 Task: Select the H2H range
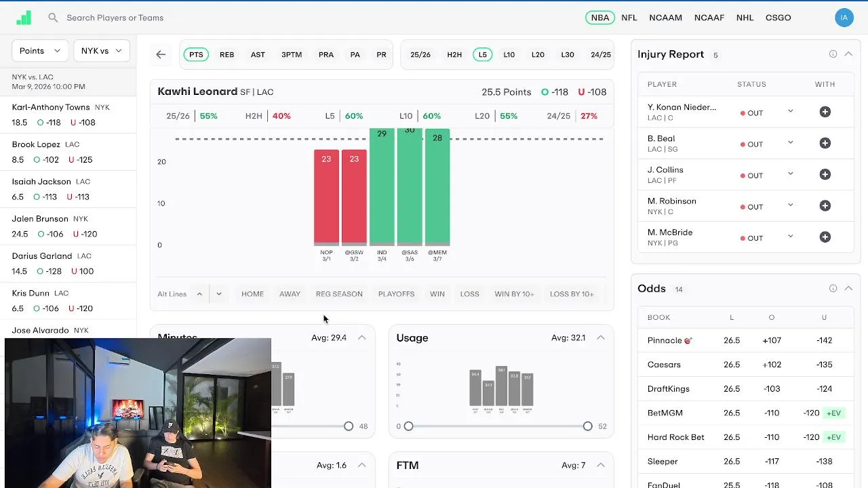[454, 55]
